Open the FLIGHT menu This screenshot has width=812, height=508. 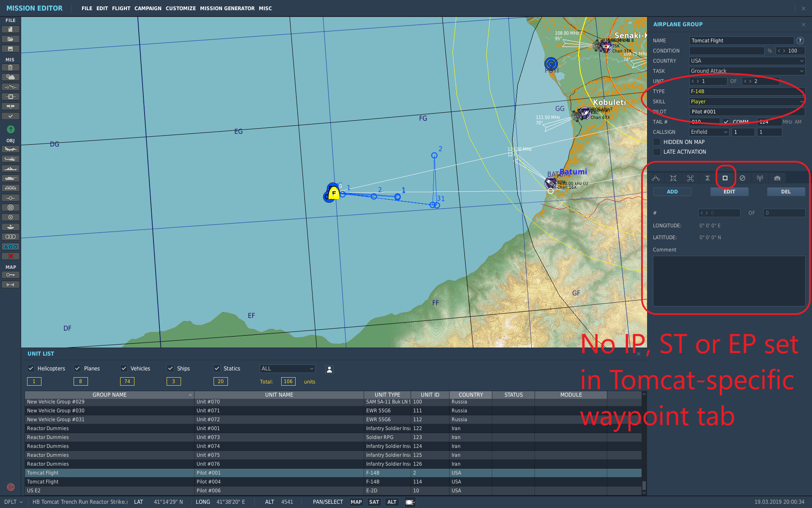(x=121, y=8)
